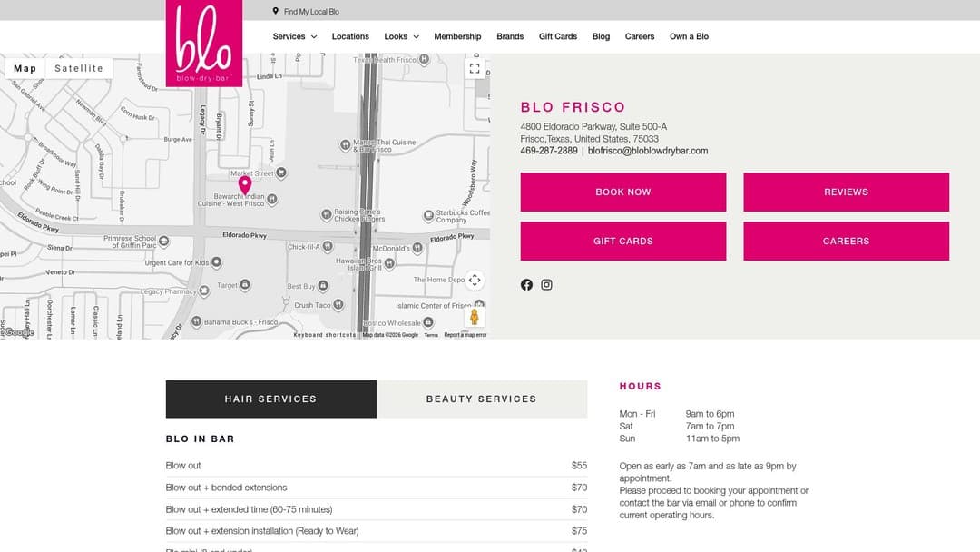This screenshot has width=980, height=552.
Task: Switch to the Beauty Services tab
Action: [x=481, y=399]
